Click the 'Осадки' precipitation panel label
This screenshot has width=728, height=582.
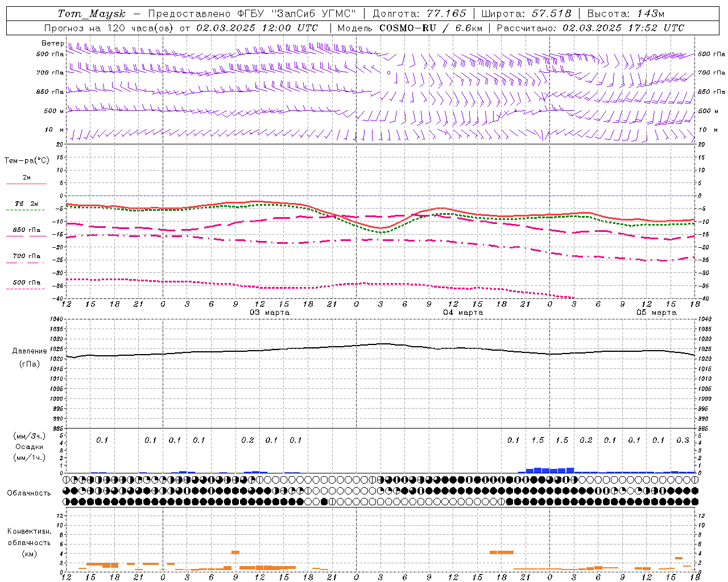(30, 447)
